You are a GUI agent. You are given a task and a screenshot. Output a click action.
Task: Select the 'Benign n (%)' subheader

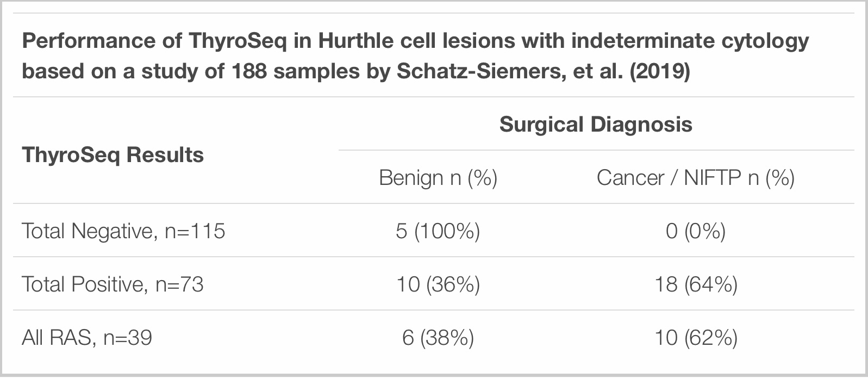(438, 178)
